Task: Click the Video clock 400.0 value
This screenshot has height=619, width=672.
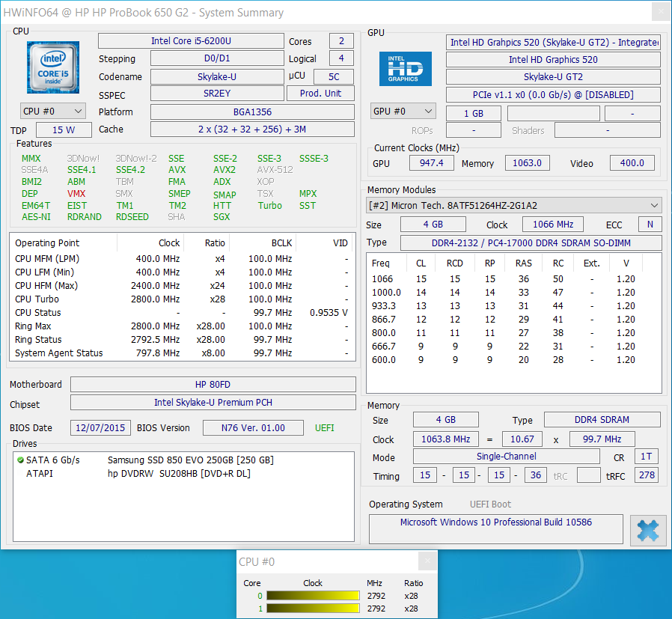Action: click(632, 163)
